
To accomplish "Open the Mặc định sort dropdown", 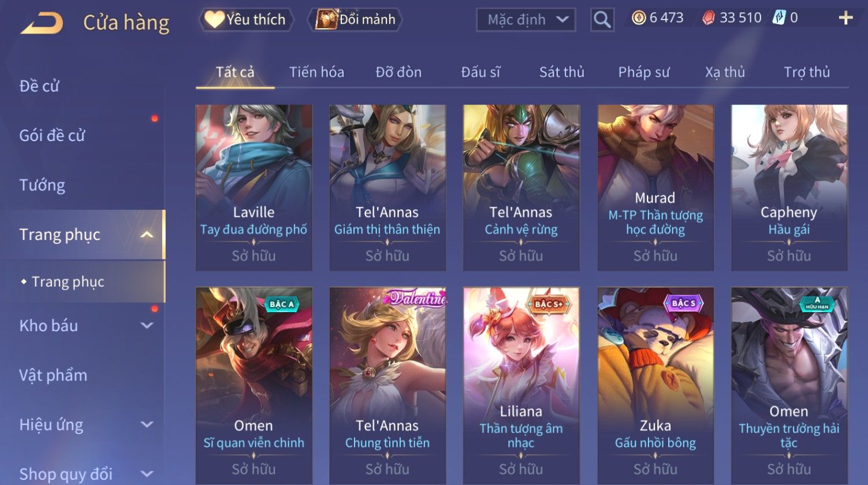I will [x=526, y=20].
